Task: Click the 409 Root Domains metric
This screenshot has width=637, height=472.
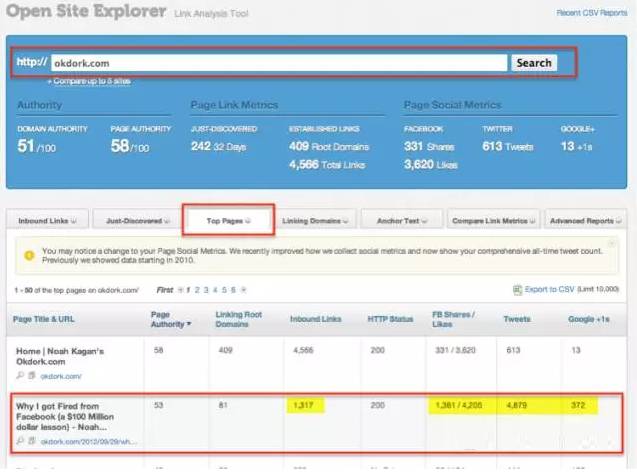Action: [x=329, y=147]
